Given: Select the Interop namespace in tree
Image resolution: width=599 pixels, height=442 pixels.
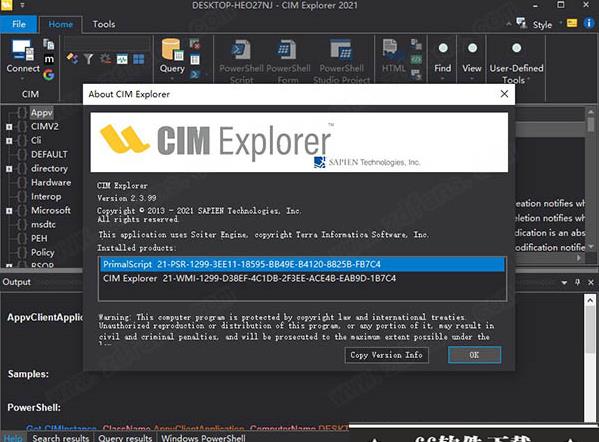Looking at the screenshot, I should 46,197.
